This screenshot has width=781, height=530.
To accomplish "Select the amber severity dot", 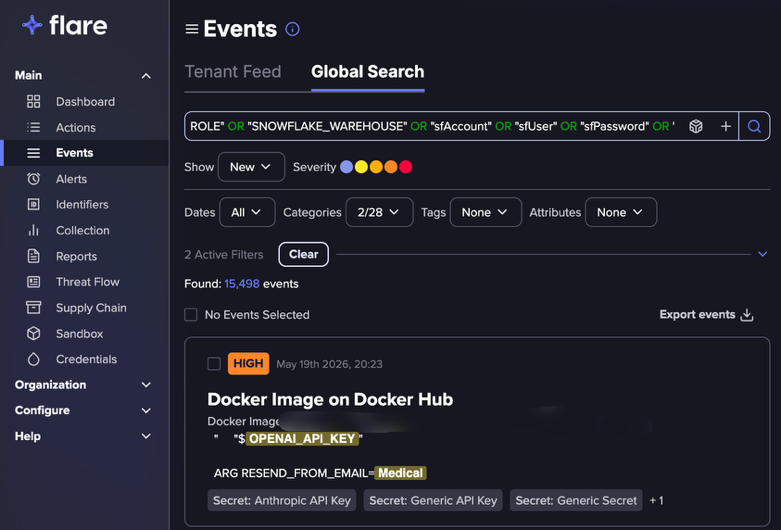I will pyautogui.click(x=376, y=167).
